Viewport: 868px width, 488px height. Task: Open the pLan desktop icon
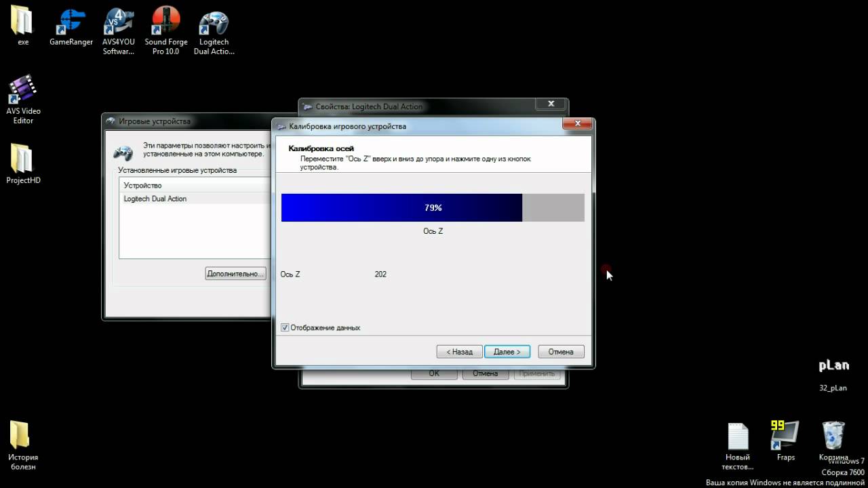coord(833,374)
